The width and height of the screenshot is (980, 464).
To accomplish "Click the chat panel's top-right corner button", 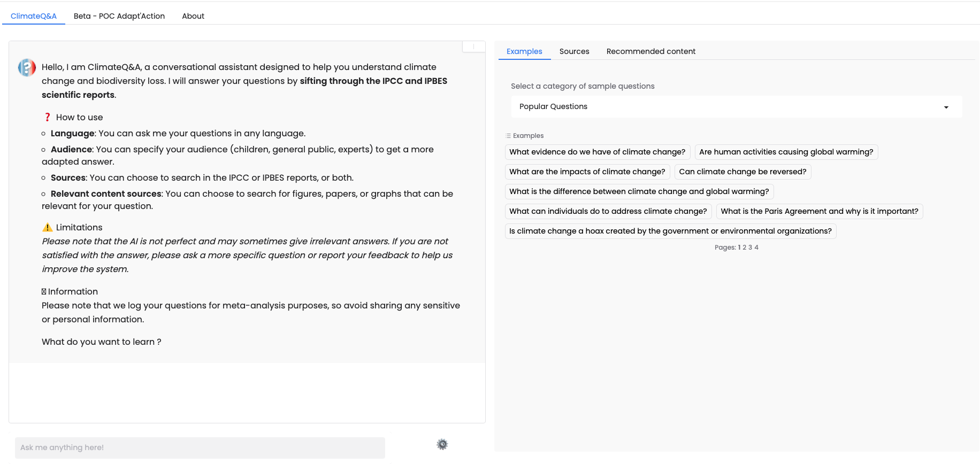I will pyautogui.click(x=473, y=47).
